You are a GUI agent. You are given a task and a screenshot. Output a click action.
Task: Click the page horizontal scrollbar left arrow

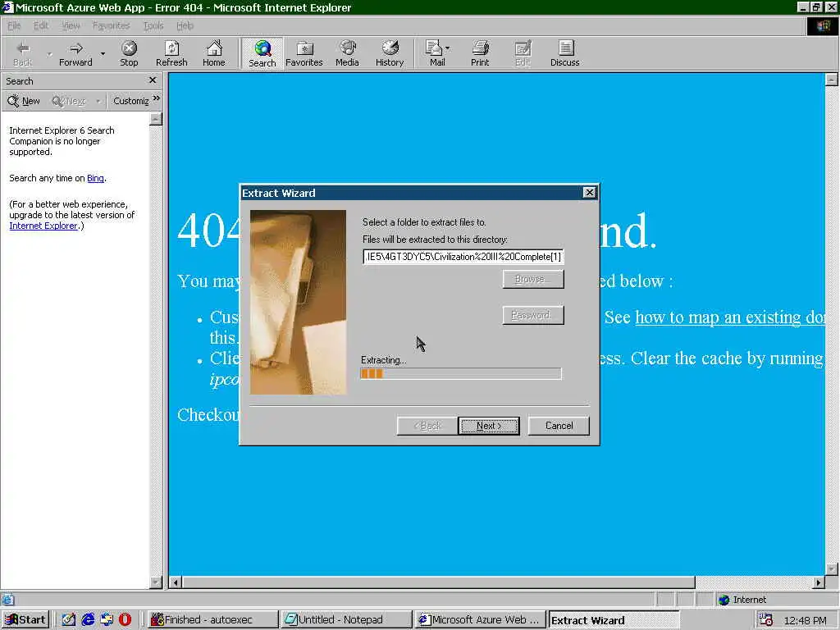click(x=176, y=582)
